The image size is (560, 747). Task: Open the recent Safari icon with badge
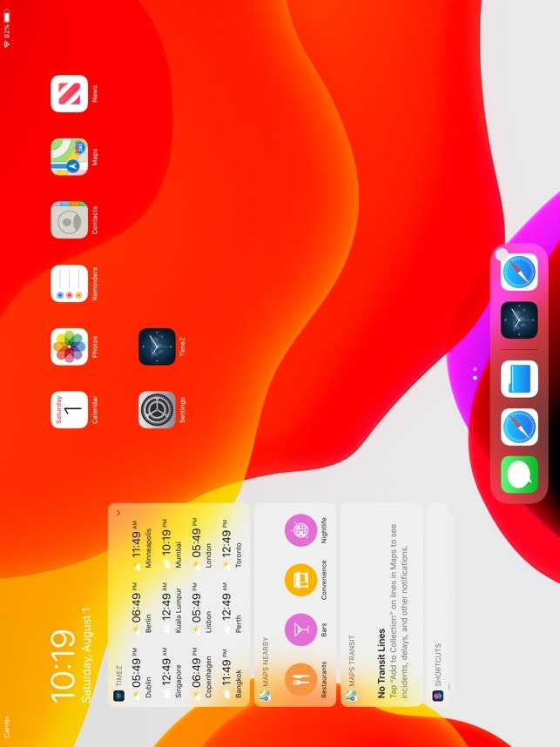pyautogui.click(x=519, y=272)
